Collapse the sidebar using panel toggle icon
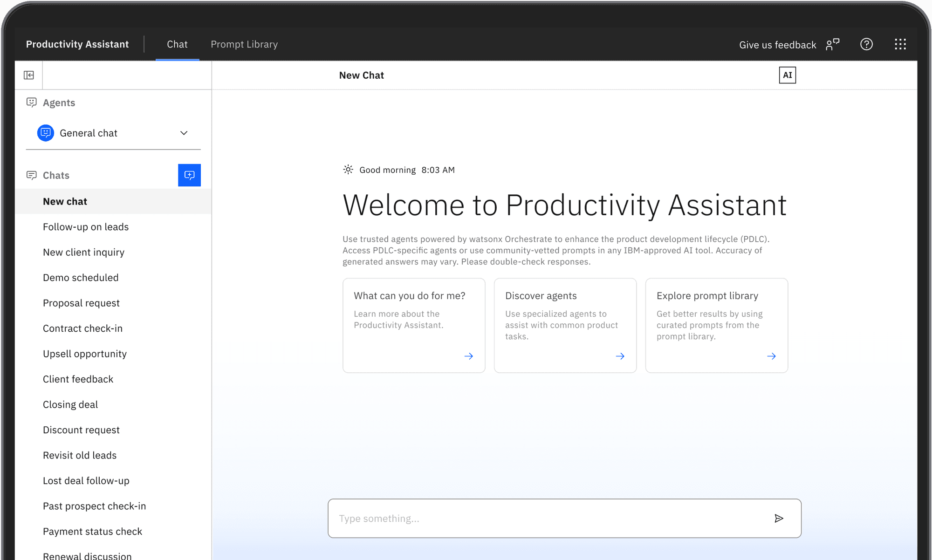The height and width of the screenshot is (560, 932). [x=29, y=75]
